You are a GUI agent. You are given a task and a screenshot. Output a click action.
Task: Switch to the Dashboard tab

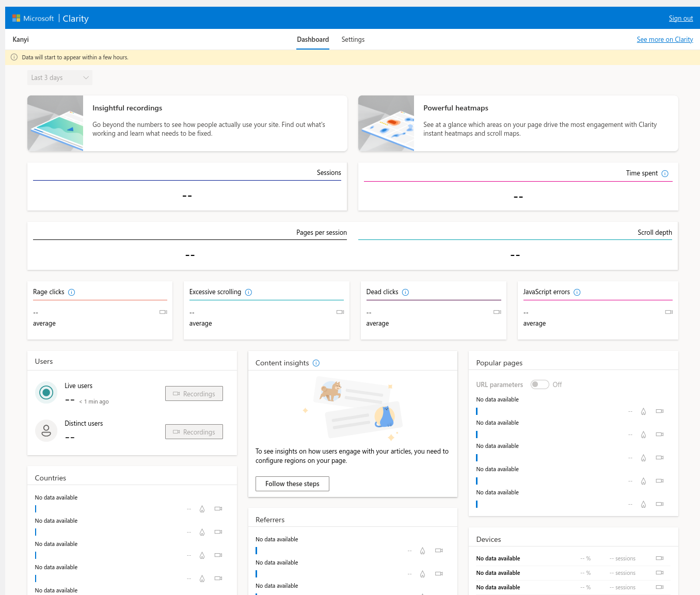[x=313, y=40]
